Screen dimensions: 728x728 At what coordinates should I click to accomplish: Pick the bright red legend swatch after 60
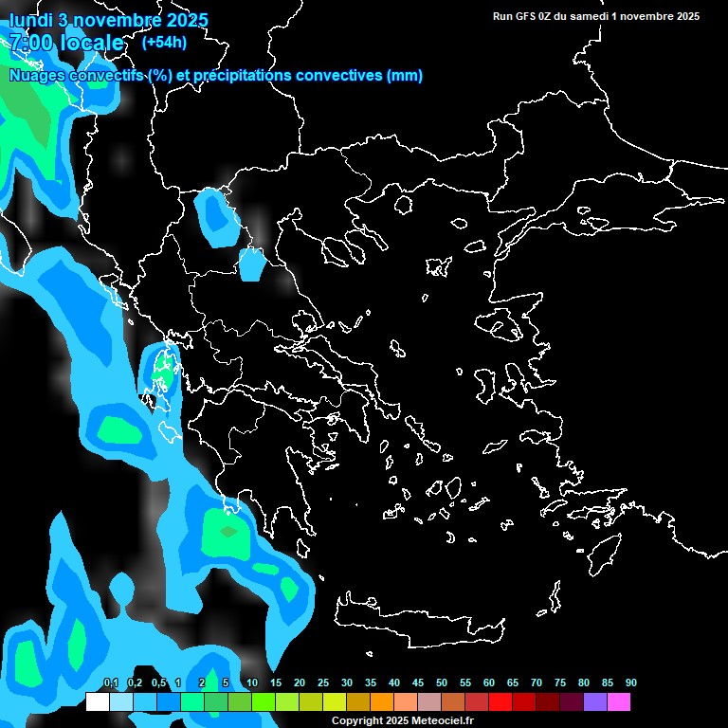[x=500, y=701]
